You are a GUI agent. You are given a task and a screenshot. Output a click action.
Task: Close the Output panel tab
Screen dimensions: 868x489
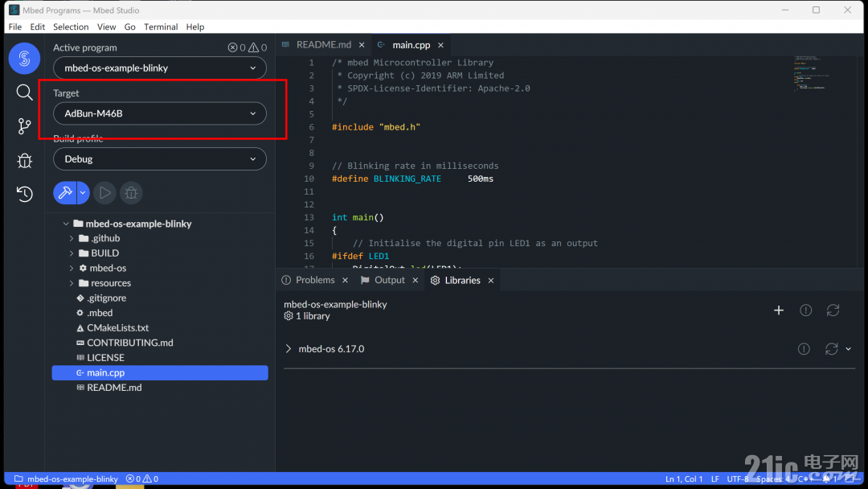point(416,280)
